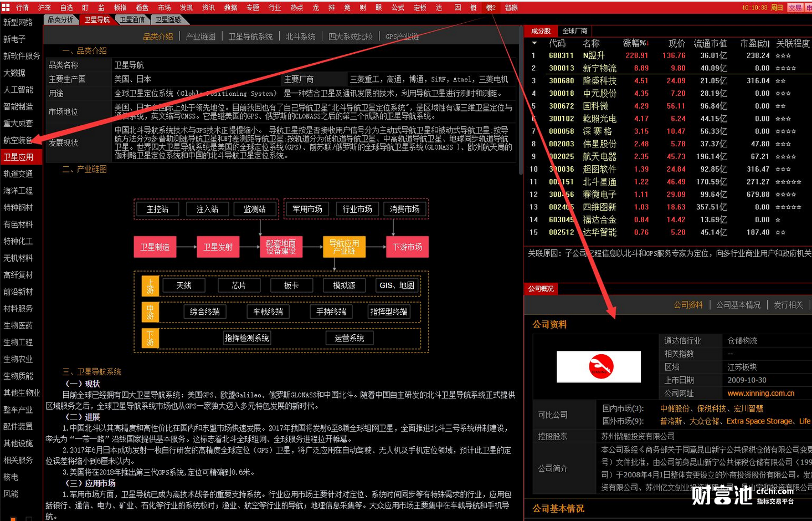Image resolution: width=812 pixels, height=521 pixels.
Task: Select the 成分股 tab
Action: click(x=541, y=31)
